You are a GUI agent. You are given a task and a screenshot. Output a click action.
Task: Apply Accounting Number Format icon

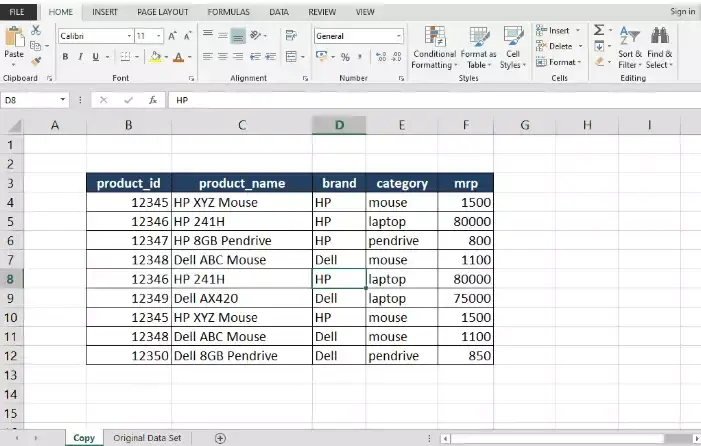(321, 56)
